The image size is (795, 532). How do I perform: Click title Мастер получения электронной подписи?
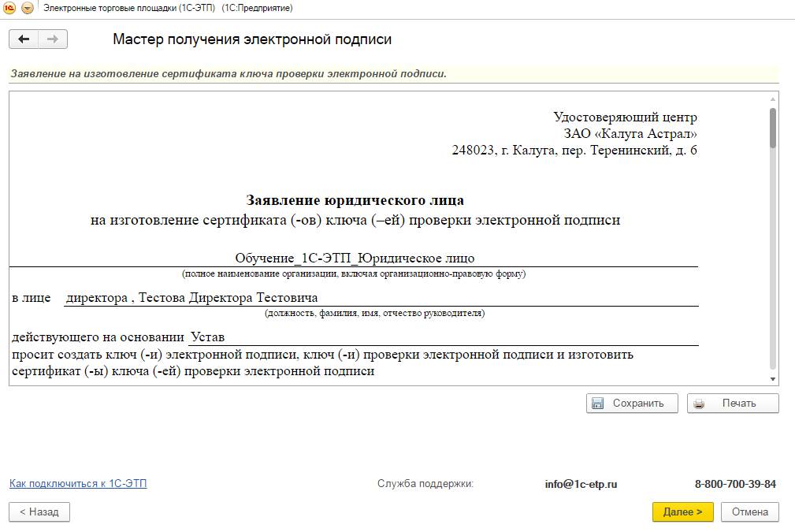[x=252, y=39]
